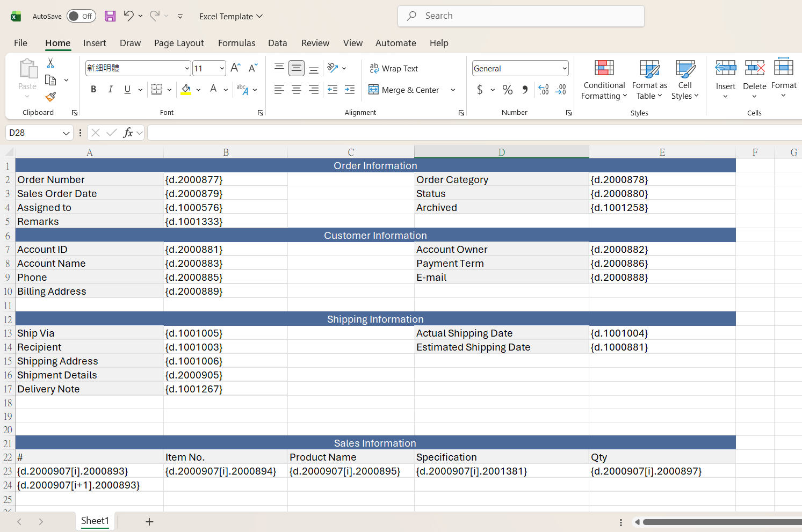Click the Percent Style icon

(508, 90)
